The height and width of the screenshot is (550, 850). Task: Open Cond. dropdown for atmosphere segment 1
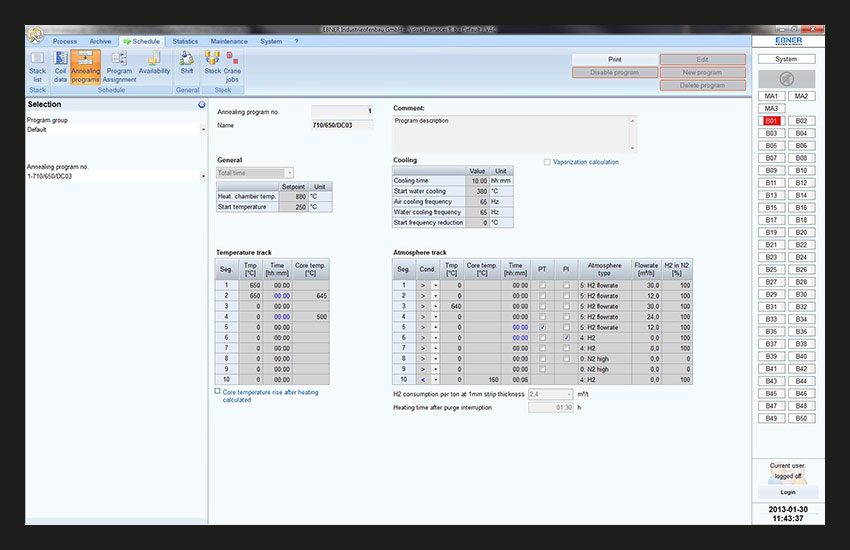coord(435,285)
